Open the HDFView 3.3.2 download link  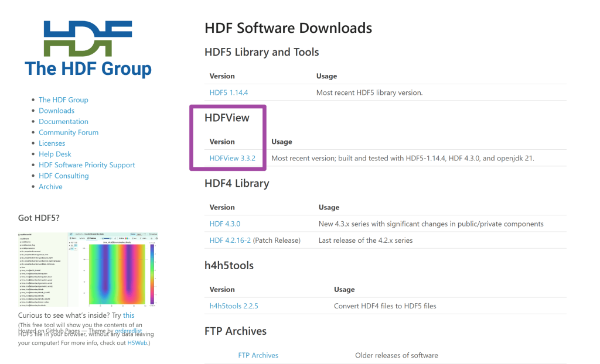(x=232, y=158)
